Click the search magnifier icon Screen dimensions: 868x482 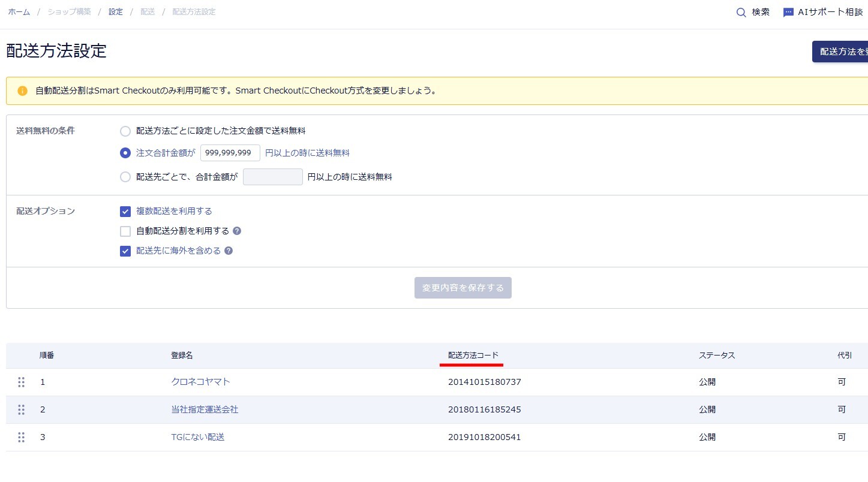(741, 13)
